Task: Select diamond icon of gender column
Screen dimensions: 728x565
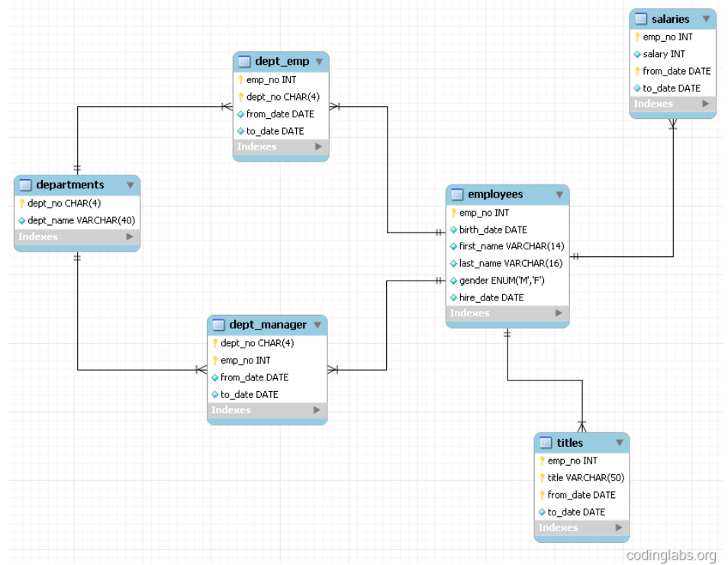Action: click(453, 281)
